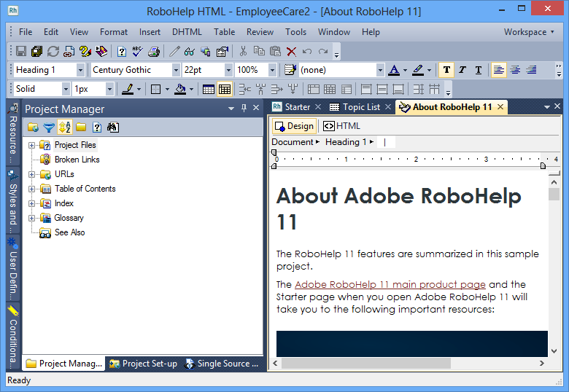Expand the Table of Contents tree node
Viewport: 569px width, 392px height.
point(32,189)
